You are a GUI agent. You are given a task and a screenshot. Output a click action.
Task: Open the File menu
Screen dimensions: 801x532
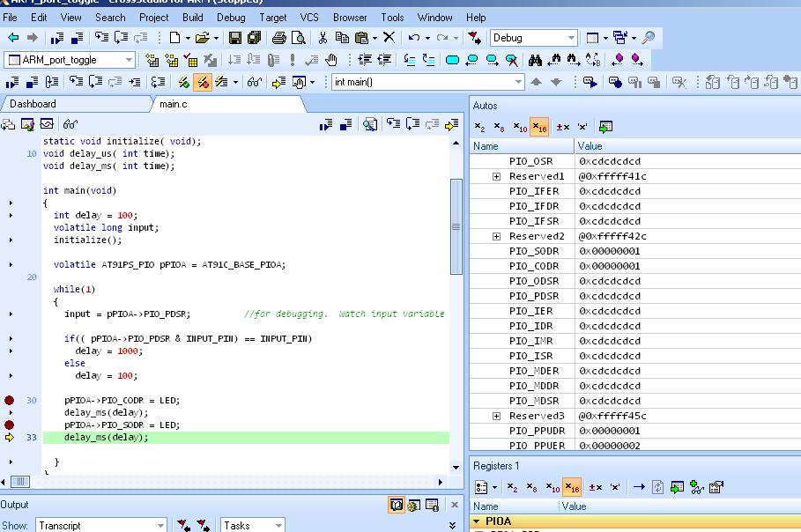(x=10, y=18)
